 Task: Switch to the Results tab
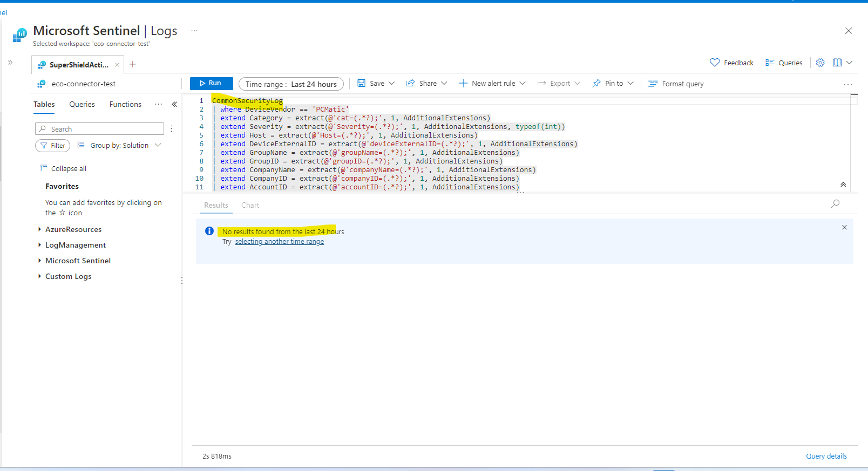coord(216,205)
